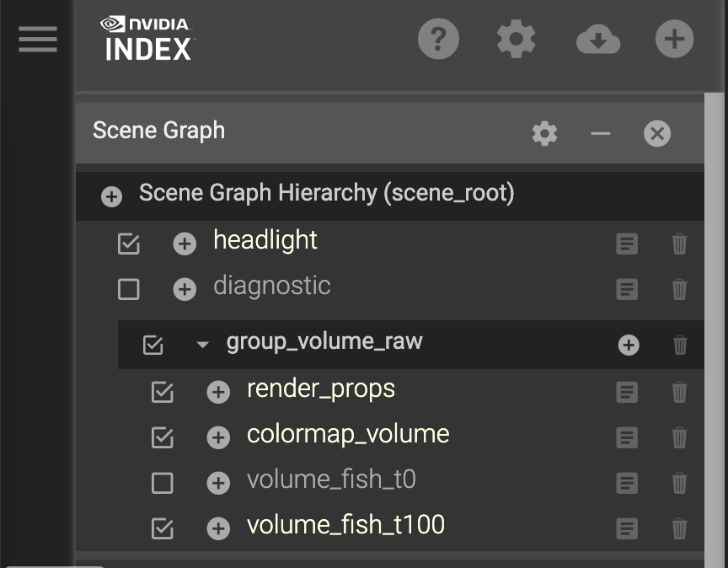Screen dimensions: 728x568
Task: Expand the render_props node
Action: [x=218, y=392]
